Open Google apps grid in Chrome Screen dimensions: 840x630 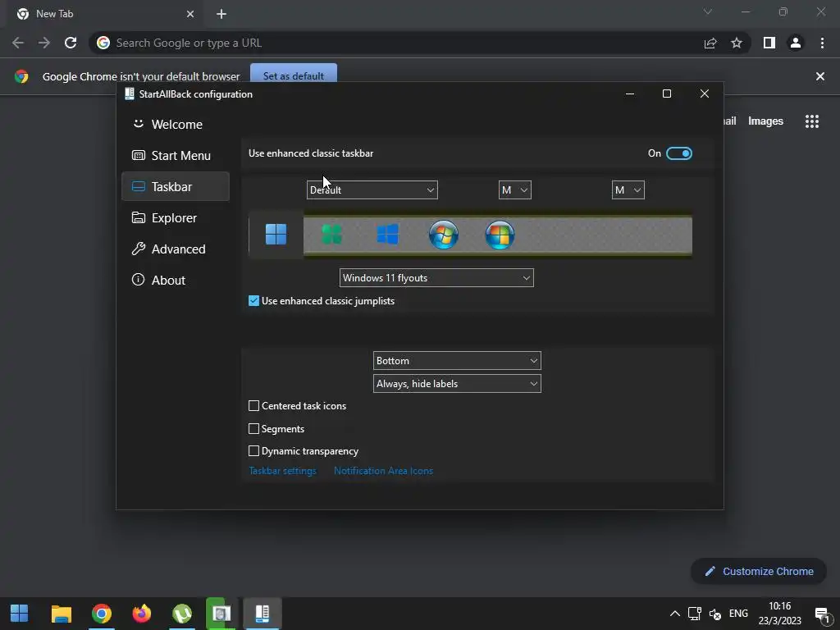(812, 121)
